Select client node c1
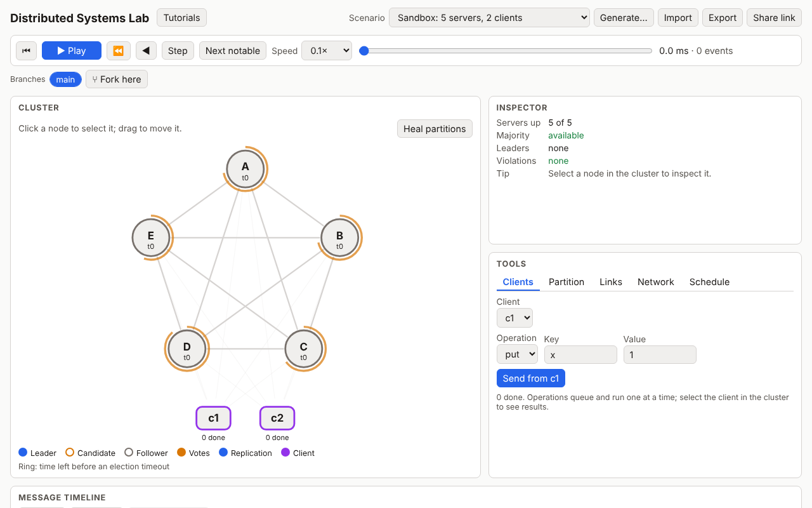Screen dimensions: 812x508 pos(214,418)
